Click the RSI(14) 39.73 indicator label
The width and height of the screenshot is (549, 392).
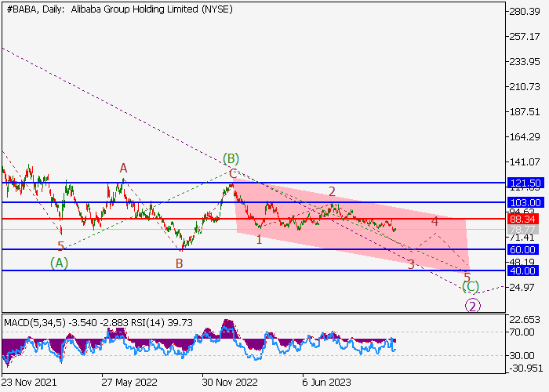(162, 323)
